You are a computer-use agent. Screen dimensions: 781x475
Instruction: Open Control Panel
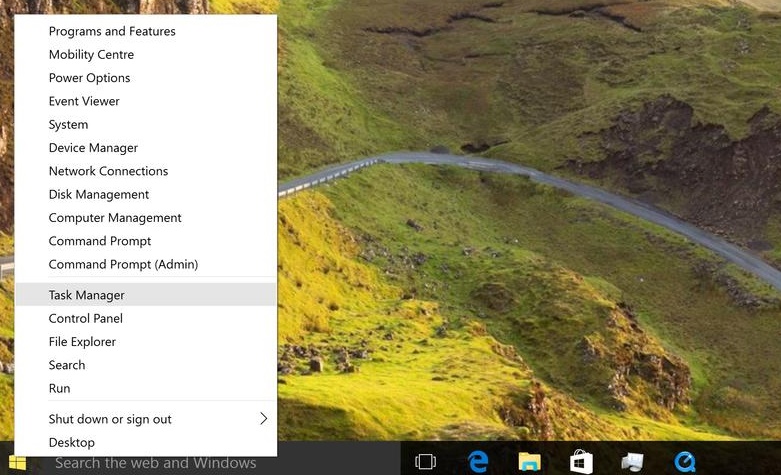click(145, 318)
